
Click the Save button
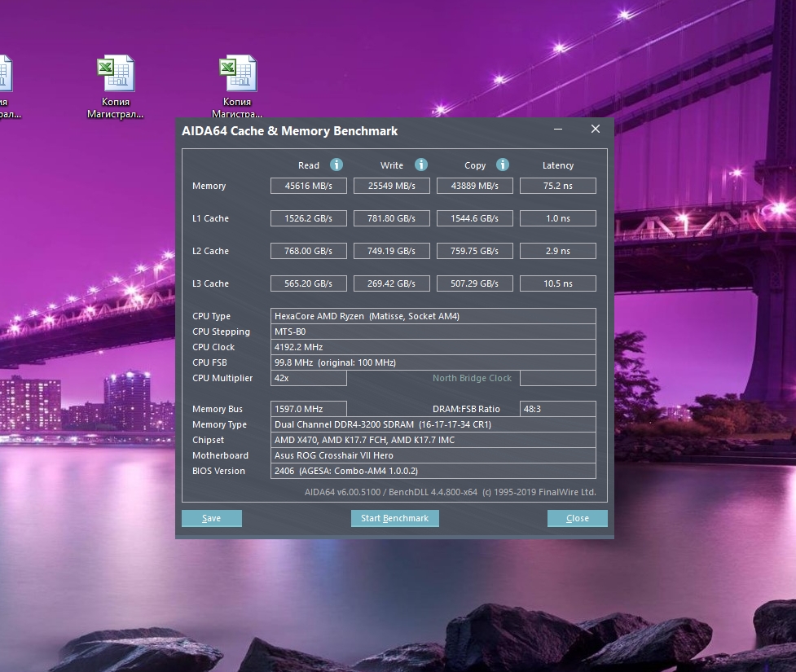[212, 518]
